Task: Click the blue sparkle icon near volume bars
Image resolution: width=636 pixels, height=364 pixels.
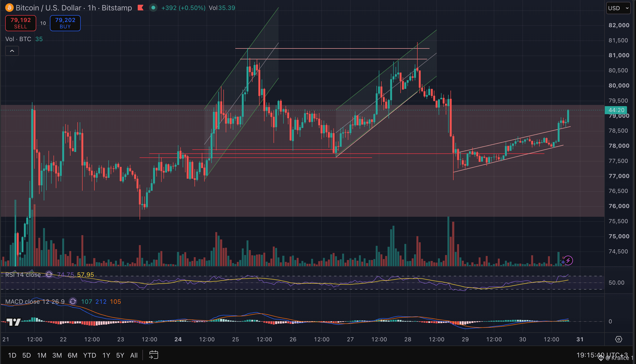Action: [x=563, y=262]
